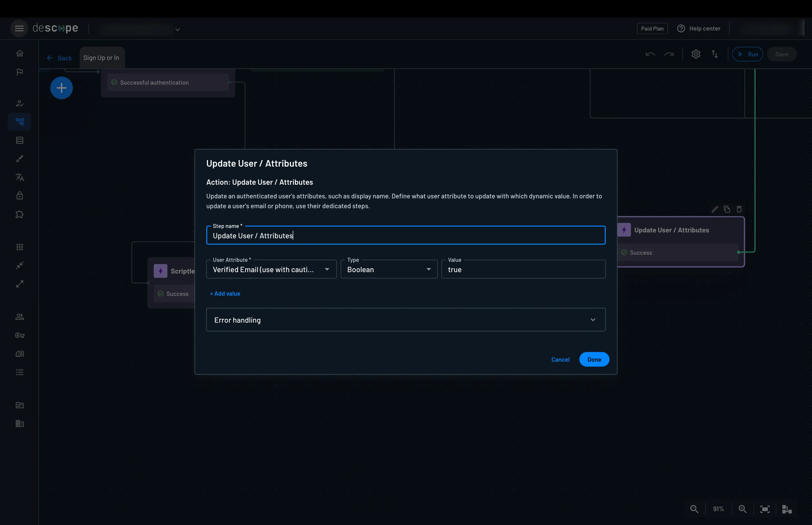Open the project selector chevron

pos(178,30)
